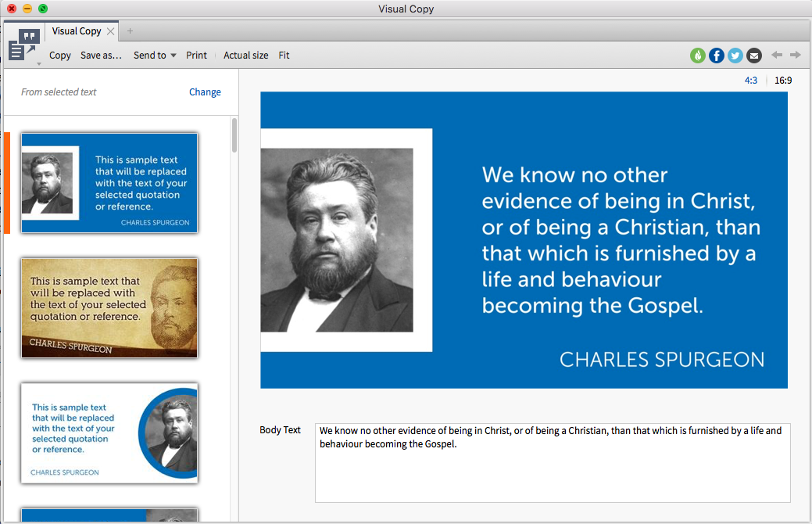Click the 'Body Text' label
Viewport: 812px width, 524px height.
280,429
